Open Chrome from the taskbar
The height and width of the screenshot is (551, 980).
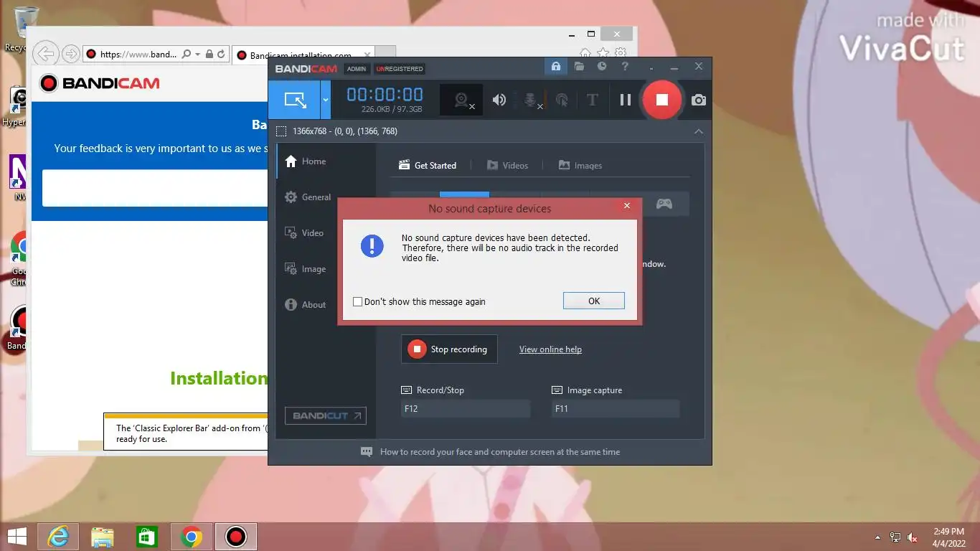click(192, 537)
